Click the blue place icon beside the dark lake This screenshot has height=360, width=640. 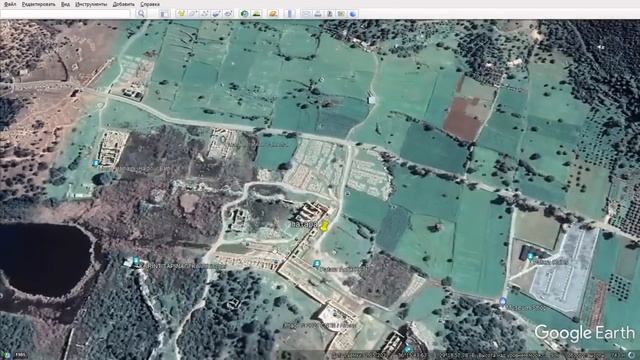[x=136, y=260]
